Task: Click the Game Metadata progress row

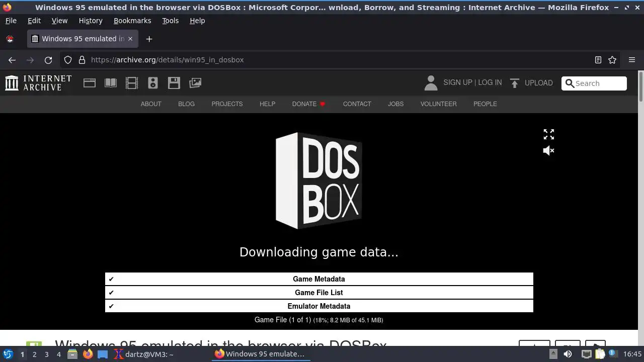Action: point(319,279)
